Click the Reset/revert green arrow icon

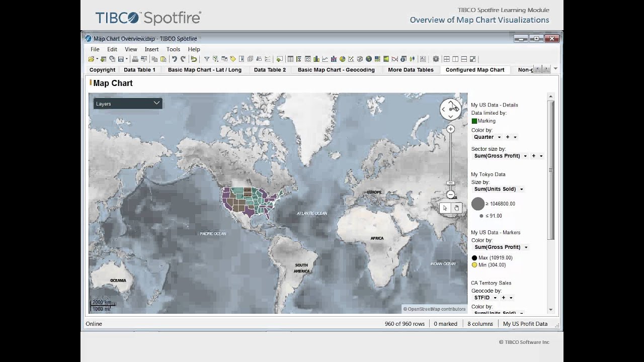tap(194, 59)
